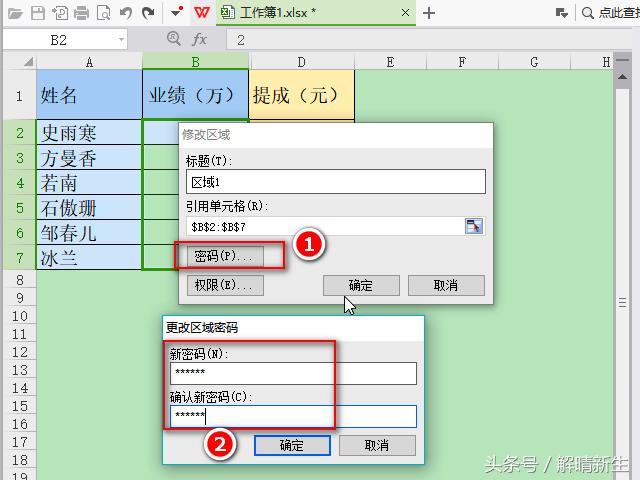The image size is (640, 480).
Task: Click 确定 in 更改区域密码 dialog
Action: click(x=292, y=445)
